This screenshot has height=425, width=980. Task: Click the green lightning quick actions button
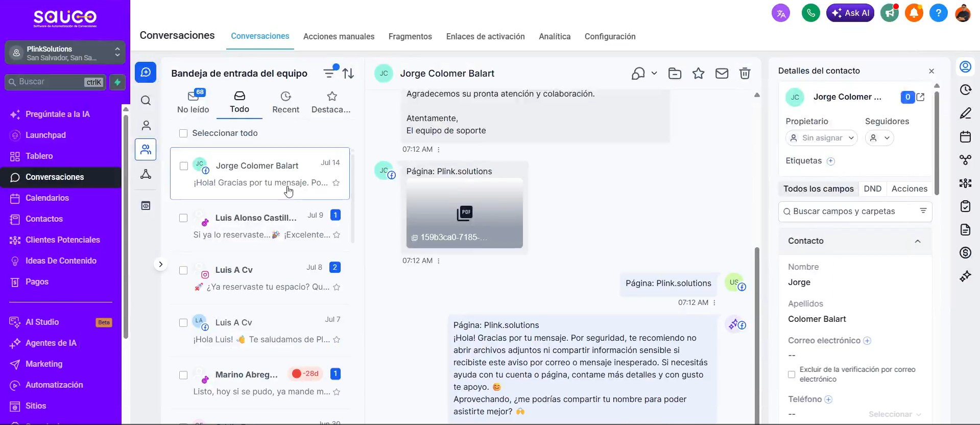(117, 82)
